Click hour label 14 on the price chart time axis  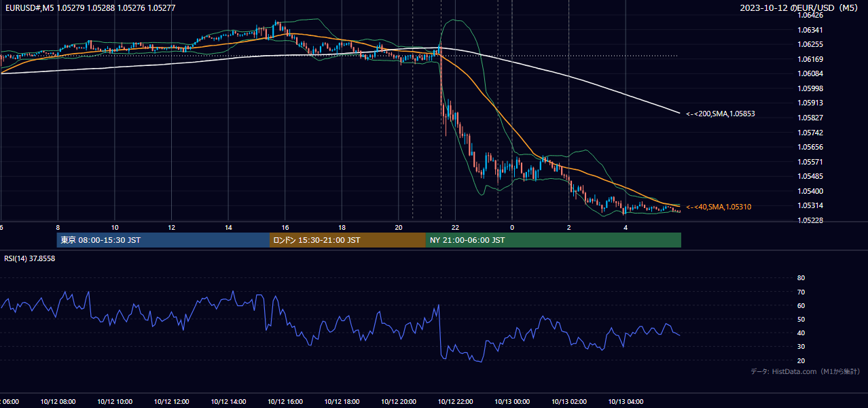(228, 227)
